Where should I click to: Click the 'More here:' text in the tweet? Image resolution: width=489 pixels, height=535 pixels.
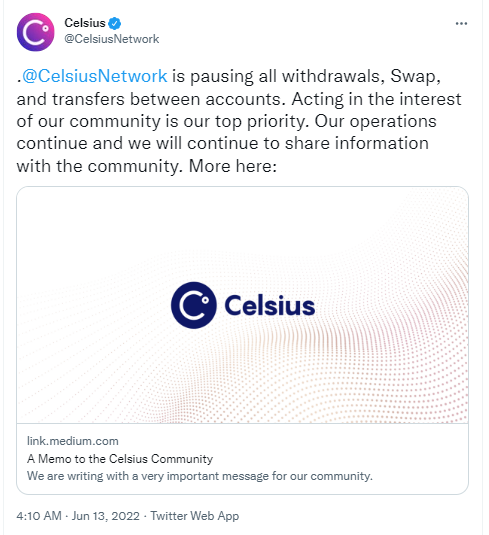pyautogui.click(x=232, y=166)
